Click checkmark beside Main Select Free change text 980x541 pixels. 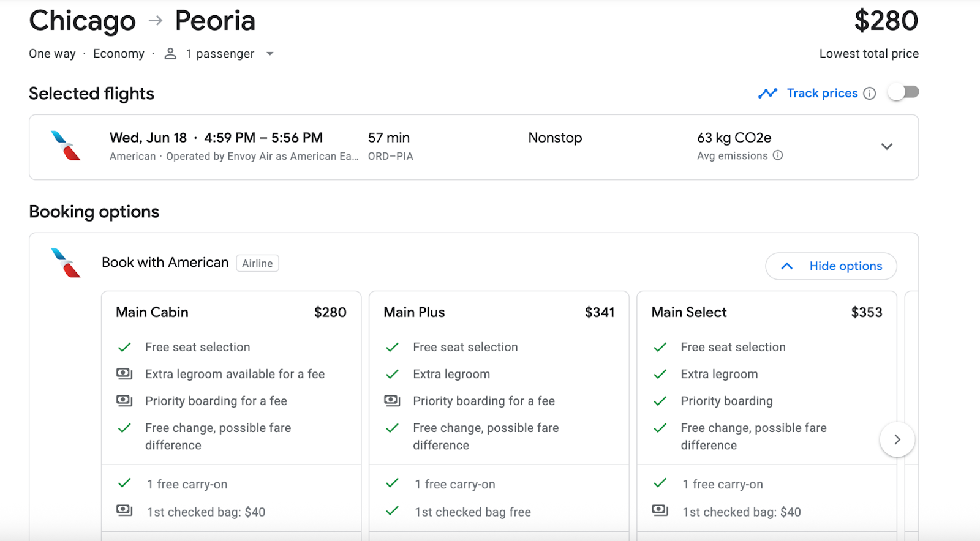point(660,428)
